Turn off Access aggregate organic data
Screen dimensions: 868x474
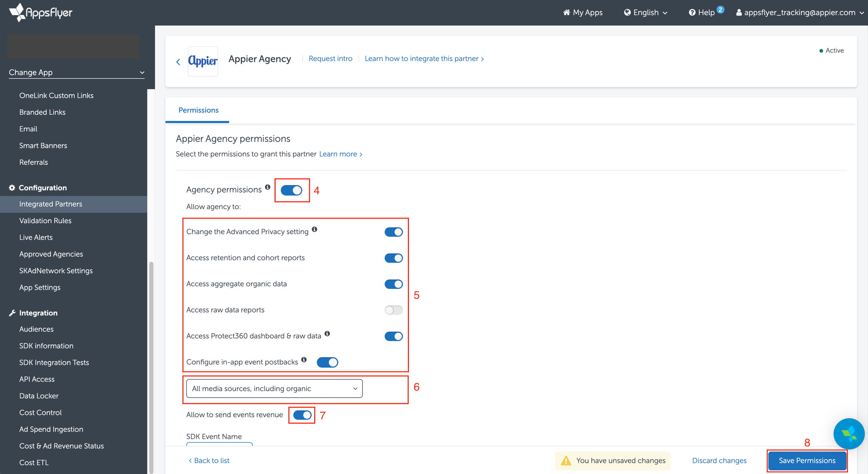(x=393, y=284)
